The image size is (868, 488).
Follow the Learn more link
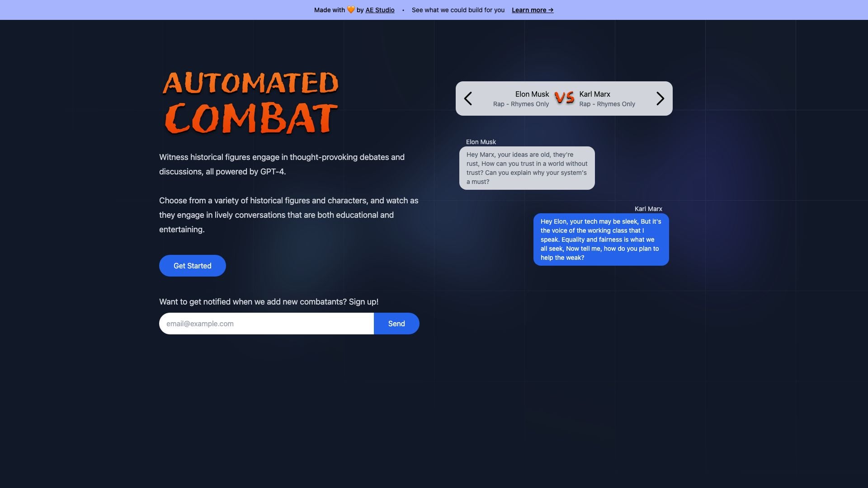532,10
